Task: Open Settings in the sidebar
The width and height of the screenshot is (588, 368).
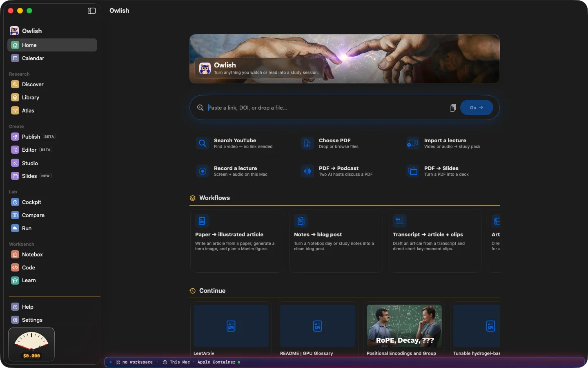Action: 52,320
